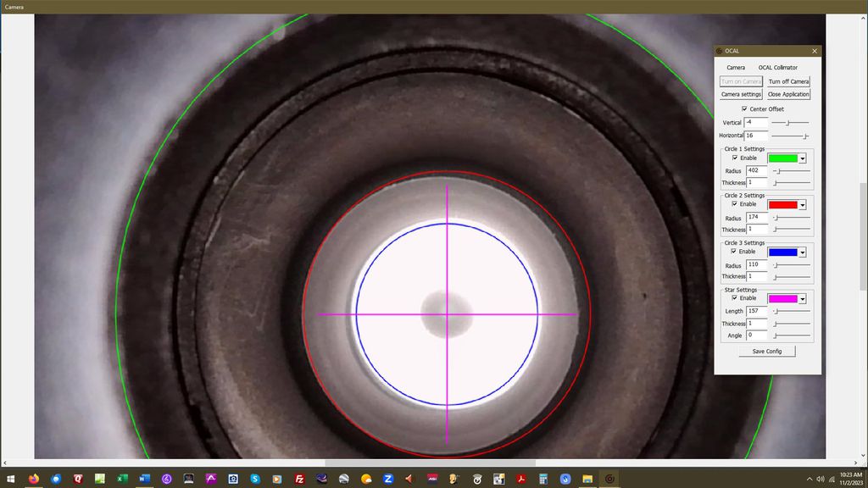
Task: Click the Camera window horizontal scrollbar
Action: pos(430,463)
